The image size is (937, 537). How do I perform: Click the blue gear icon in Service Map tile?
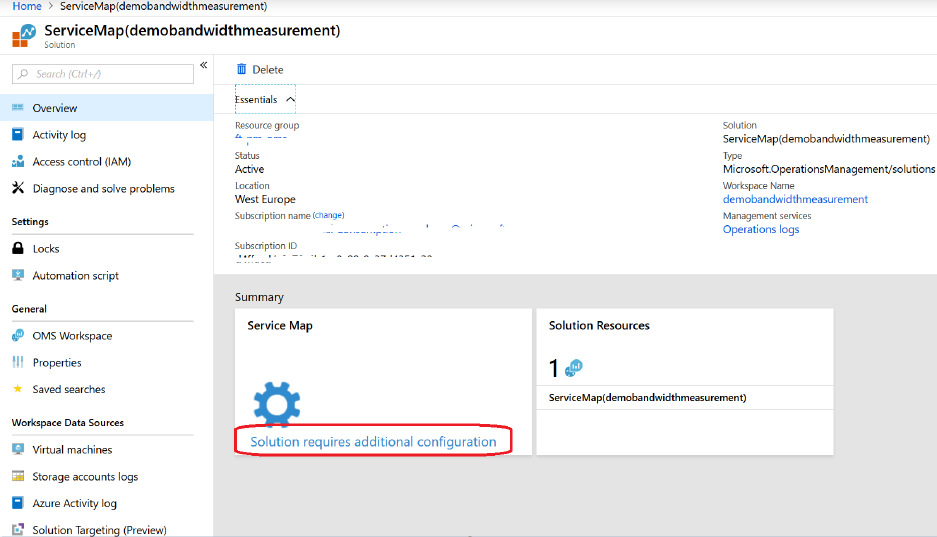[x=277, y=404]
